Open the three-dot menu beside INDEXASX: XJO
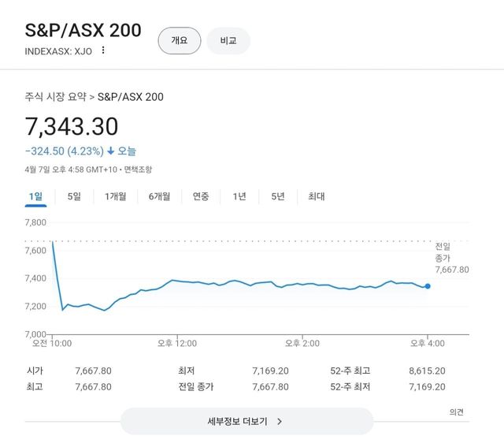The height and width of the screenshot is (447, 504). pyautogui.click(x=102, y=51)
